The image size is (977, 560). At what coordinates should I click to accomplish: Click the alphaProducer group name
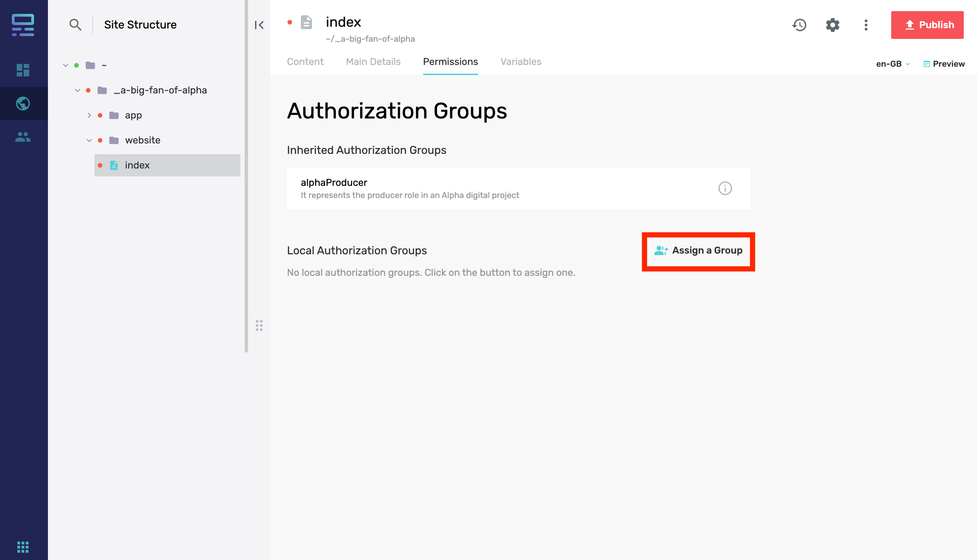click(334, 182)
